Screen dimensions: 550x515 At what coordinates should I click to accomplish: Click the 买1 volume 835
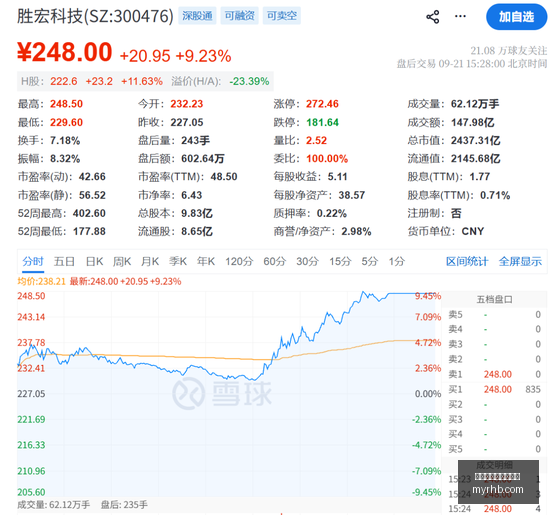[533, 389]
